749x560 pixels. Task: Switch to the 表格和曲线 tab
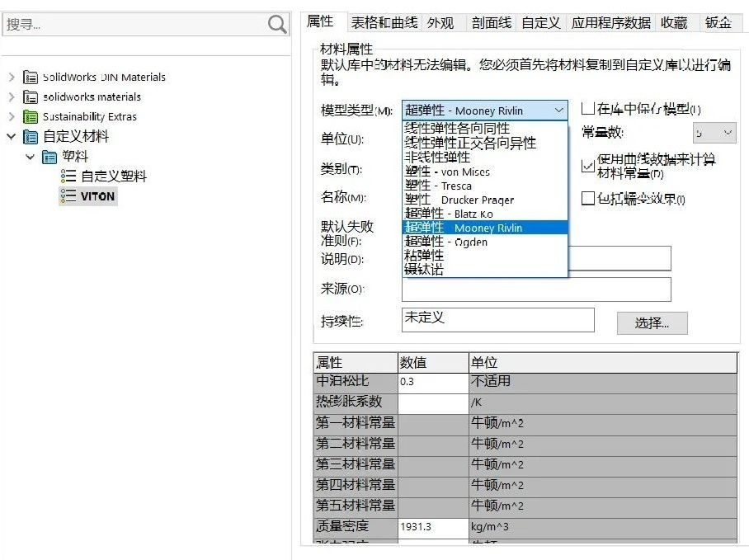pyautogui.click(x=384, y=23)
